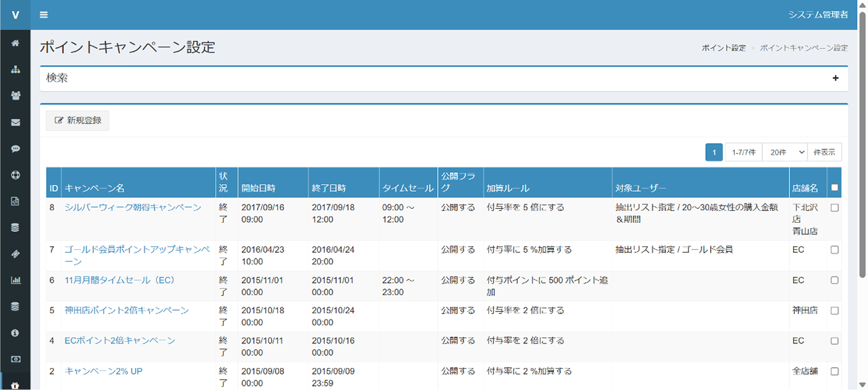The image size is (868, 390).
Task: Click the envelope mail icon in sidebar
Action: [15, 122]
